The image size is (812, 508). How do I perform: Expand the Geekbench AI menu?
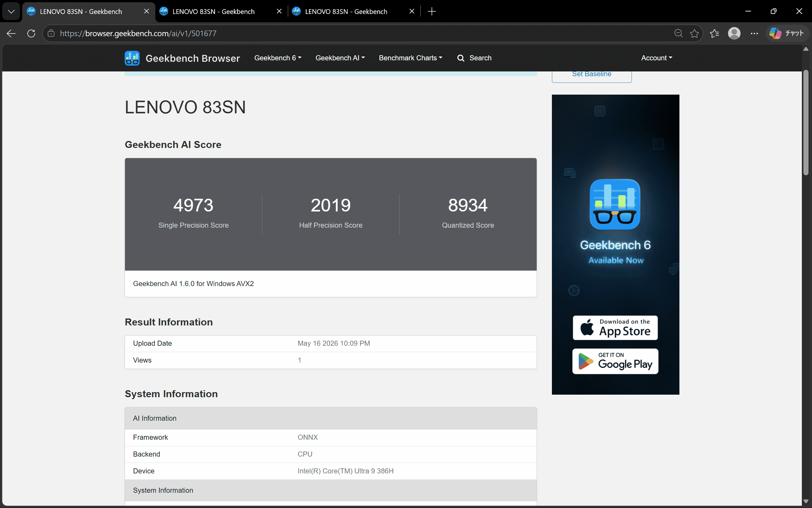340,58
